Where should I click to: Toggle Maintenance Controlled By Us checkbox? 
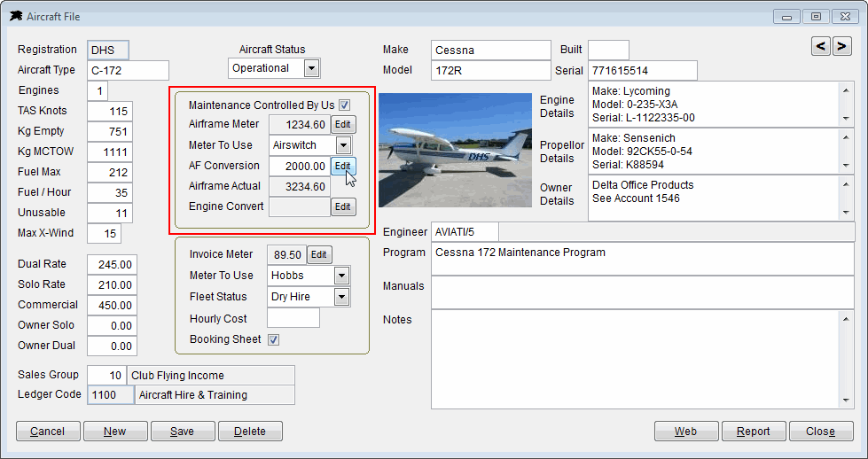(344, 105)
